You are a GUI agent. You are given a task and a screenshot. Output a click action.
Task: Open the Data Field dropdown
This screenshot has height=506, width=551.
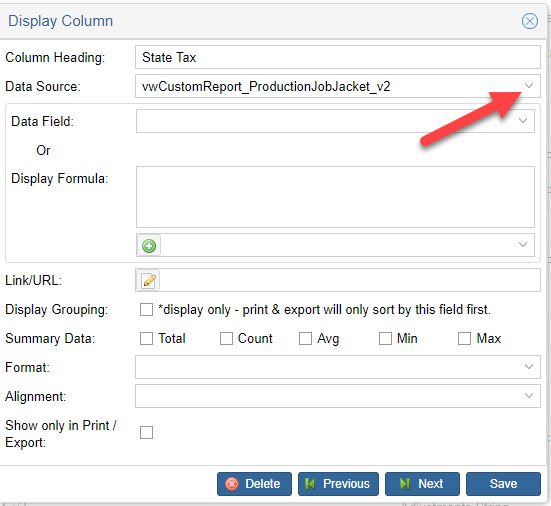[x=523, y=121]
